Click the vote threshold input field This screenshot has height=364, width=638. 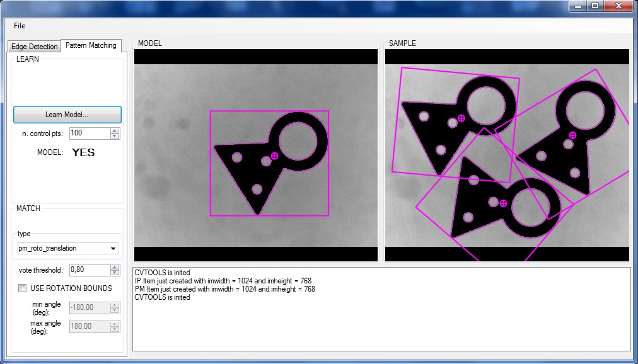(x=90, y=270)
